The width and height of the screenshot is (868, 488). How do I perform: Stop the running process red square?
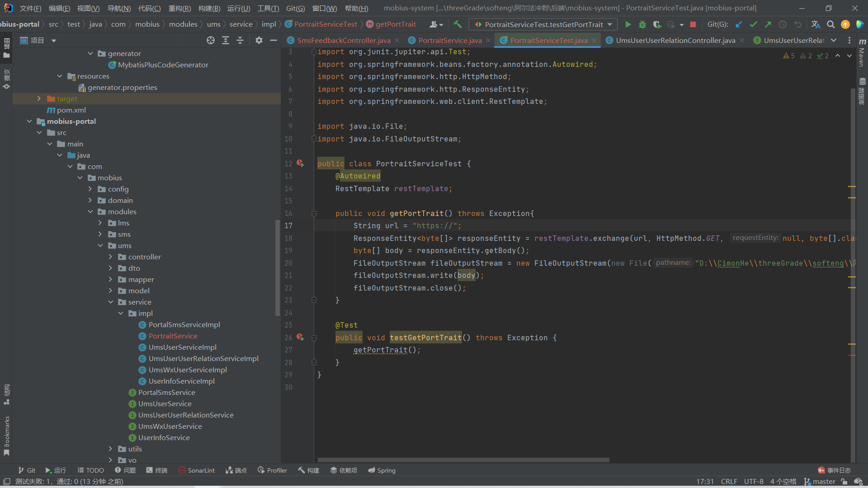(693, 24)
